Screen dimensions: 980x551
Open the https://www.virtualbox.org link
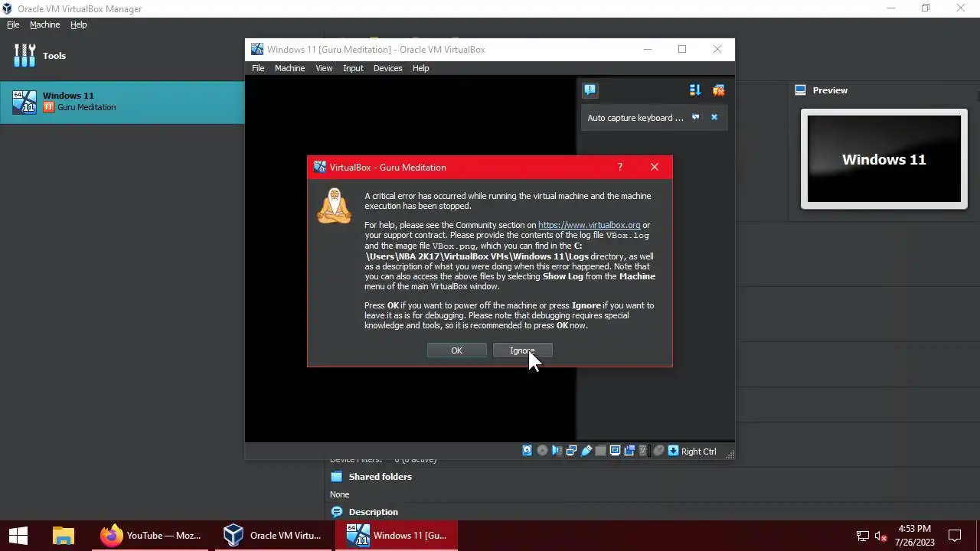(589, 225)
